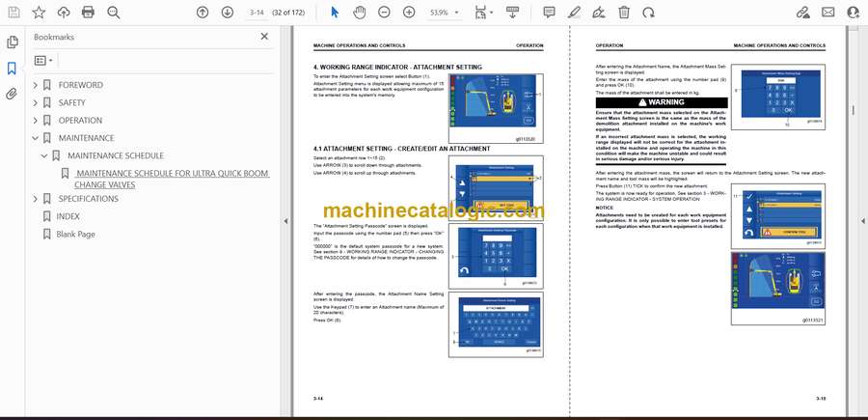
Task: Collapse the MAINTENANCE SCHEDULE bookmark
Action: coord(44,155)
